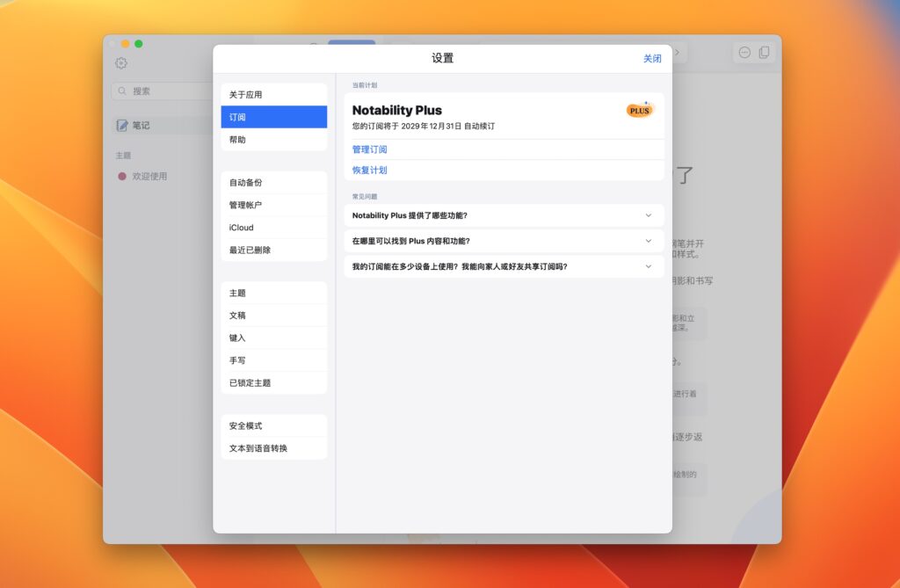The image size is (900, 588).
Task: Expand the question about sharing subscription with family
Action: [x=503, y=266]
